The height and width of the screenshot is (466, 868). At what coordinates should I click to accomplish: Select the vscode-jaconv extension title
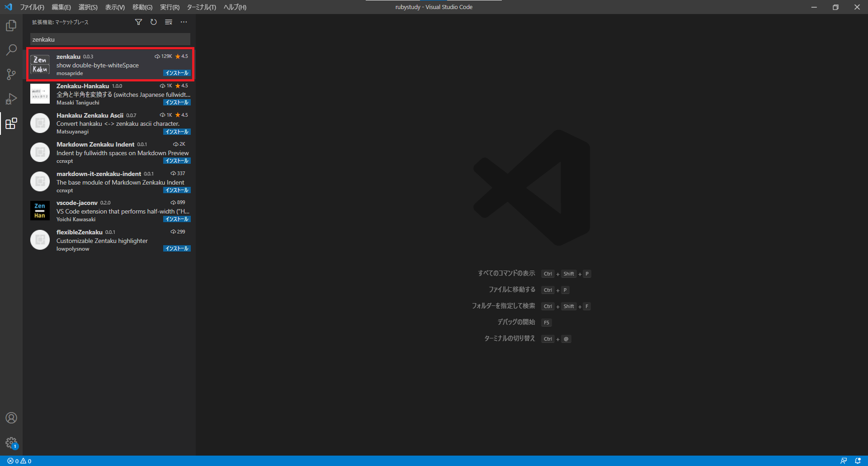point(77,203)
